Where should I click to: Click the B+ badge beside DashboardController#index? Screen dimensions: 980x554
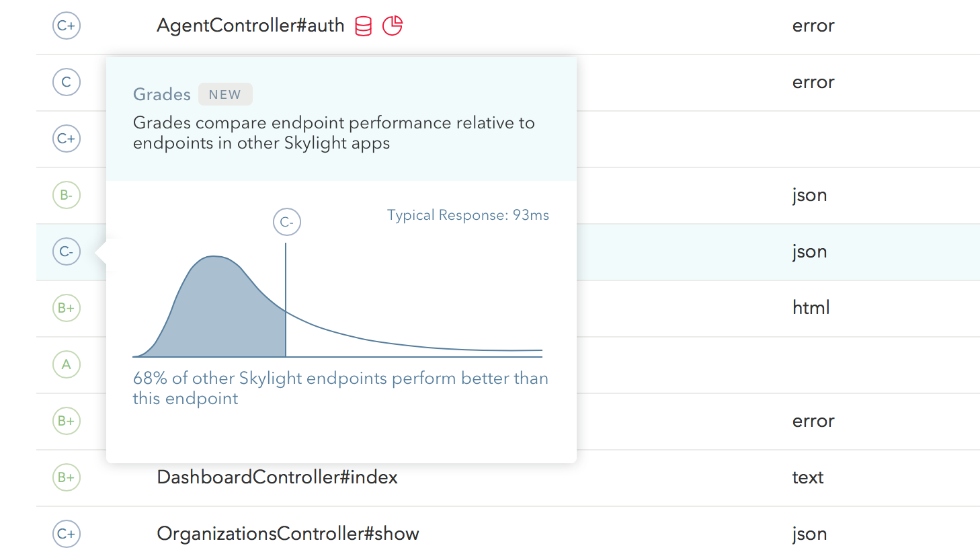pos(67,477)
